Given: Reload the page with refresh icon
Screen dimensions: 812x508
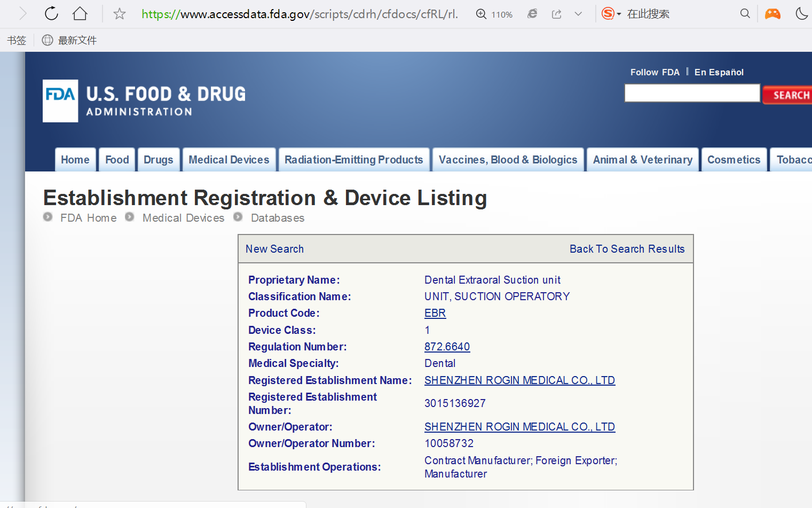Looking at the screenshot, I should (x=51, y=13).
